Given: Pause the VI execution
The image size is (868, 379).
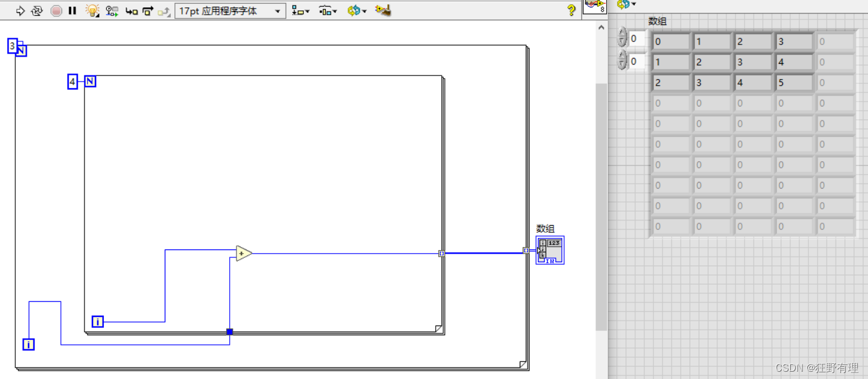Looking at the screenshot, I should [72, 10].
